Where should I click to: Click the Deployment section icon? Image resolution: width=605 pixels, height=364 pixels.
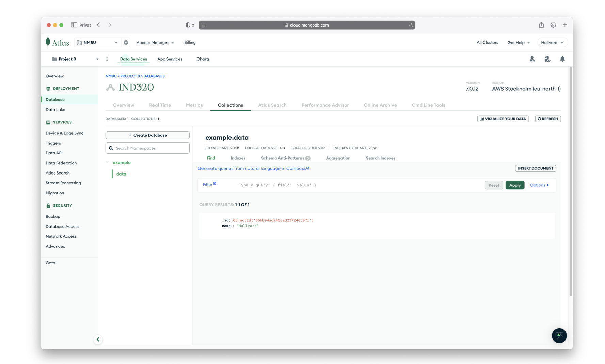48,89
